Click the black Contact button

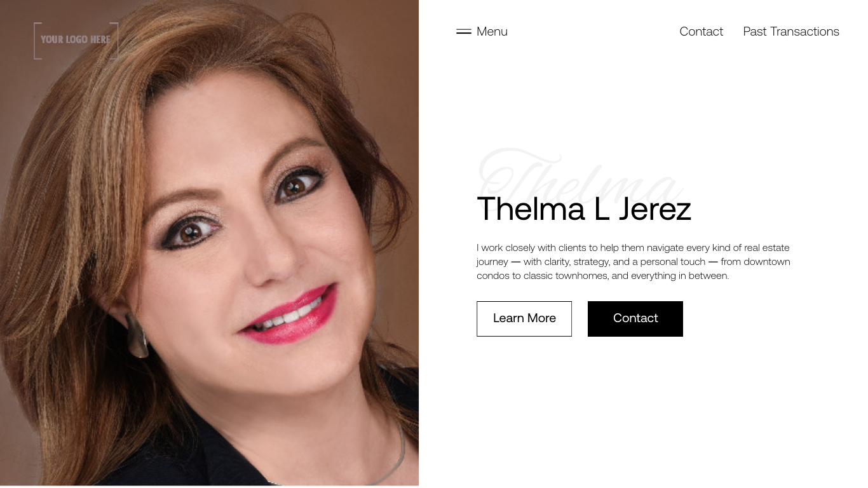tap(635, 318)
